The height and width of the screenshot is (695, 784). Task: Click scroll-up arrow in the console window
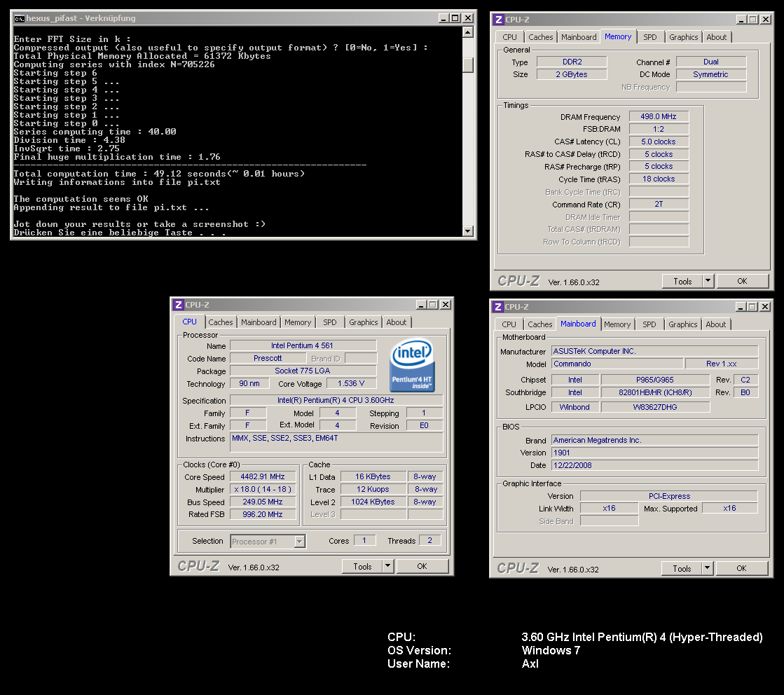click(x=468, y=32)
